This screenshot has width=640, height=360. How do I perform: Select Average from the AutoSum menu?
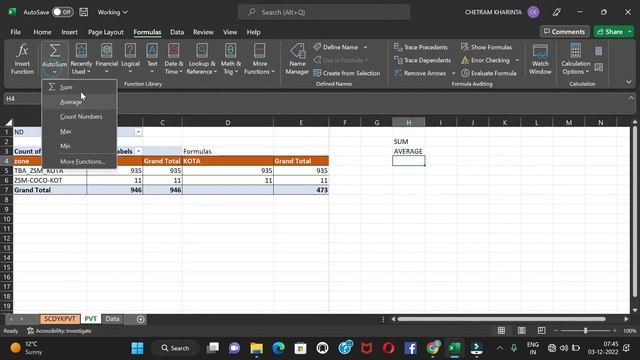[x=79, y=102]
